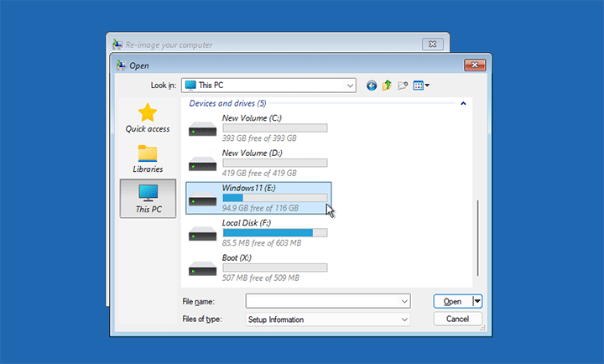Expand the Look in dropdown

click(x=350, y=86)
